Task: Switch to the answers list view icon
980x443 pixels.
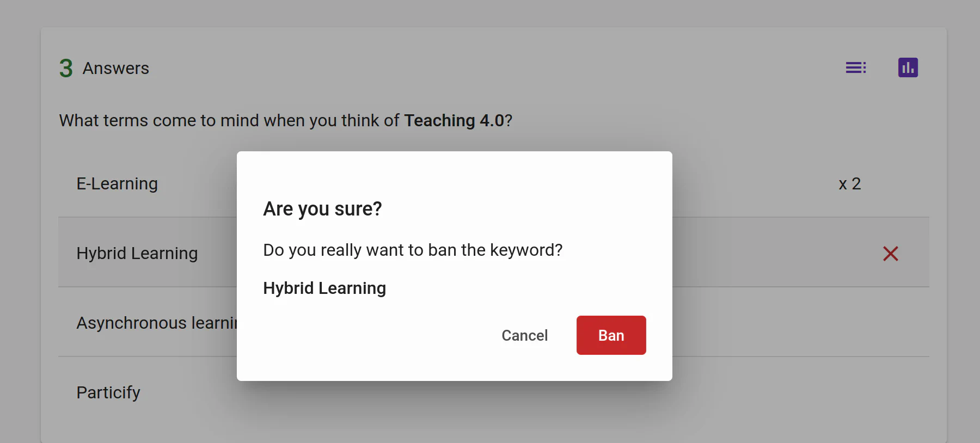Action: coord(856,67)
